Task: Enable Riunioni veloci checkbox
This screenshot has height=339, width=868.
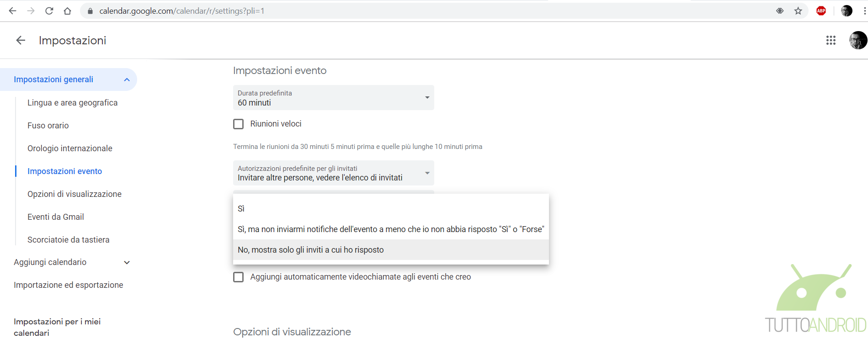Action: pyautogui.click(x=239, y=124)
